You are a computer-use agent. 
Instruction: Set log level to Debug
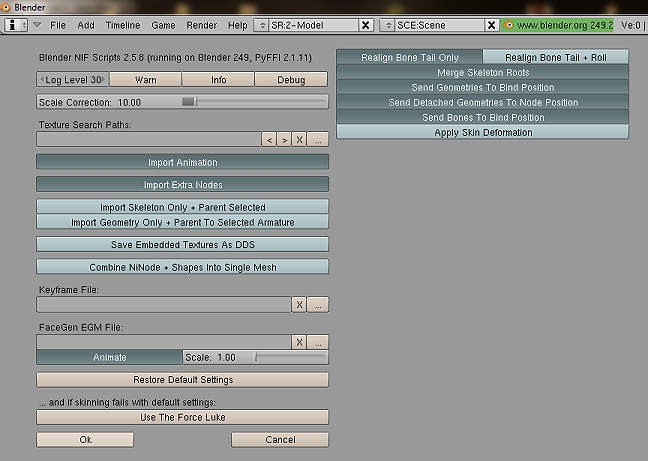coord(291,79)
